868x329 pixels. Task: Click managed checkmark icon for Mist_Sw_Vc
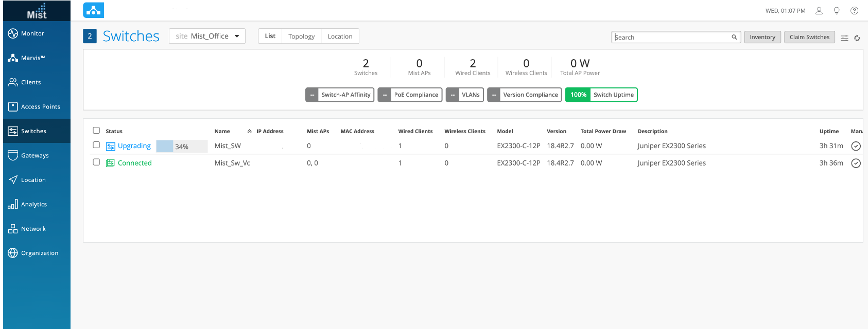pos(856,163)
